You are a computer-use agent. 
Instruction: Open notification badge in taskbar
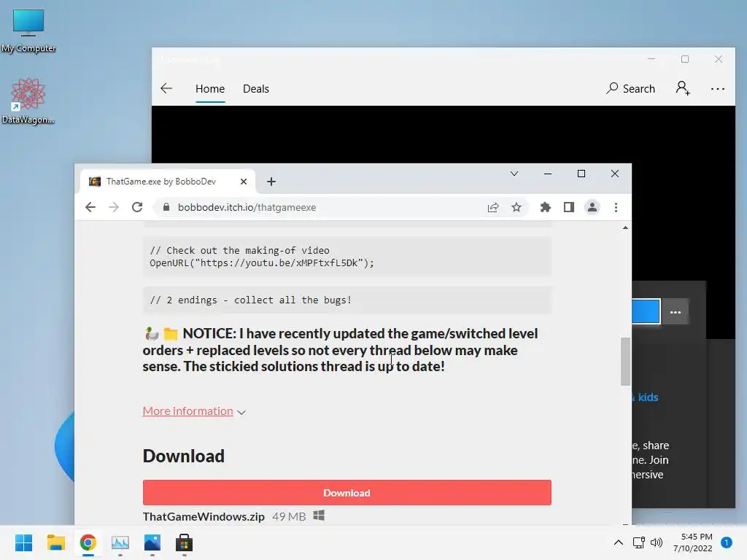click(727, 542)
